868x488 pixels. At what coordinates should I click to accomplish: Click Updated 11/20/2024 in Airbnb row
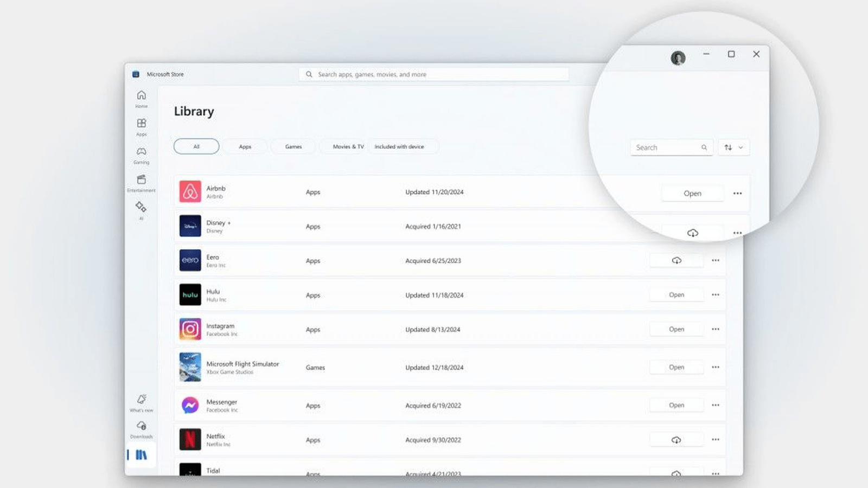(435, 192)
